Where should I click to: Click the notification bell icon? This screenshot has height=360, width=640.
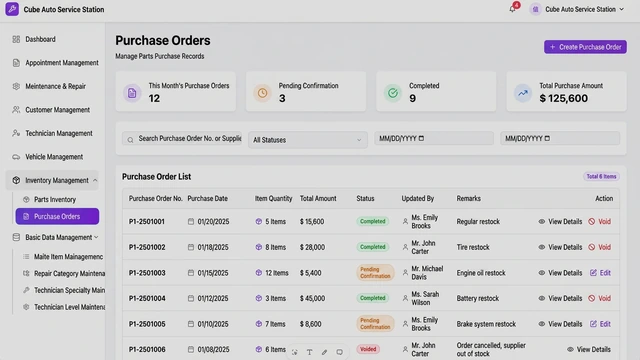coord(512,9)
